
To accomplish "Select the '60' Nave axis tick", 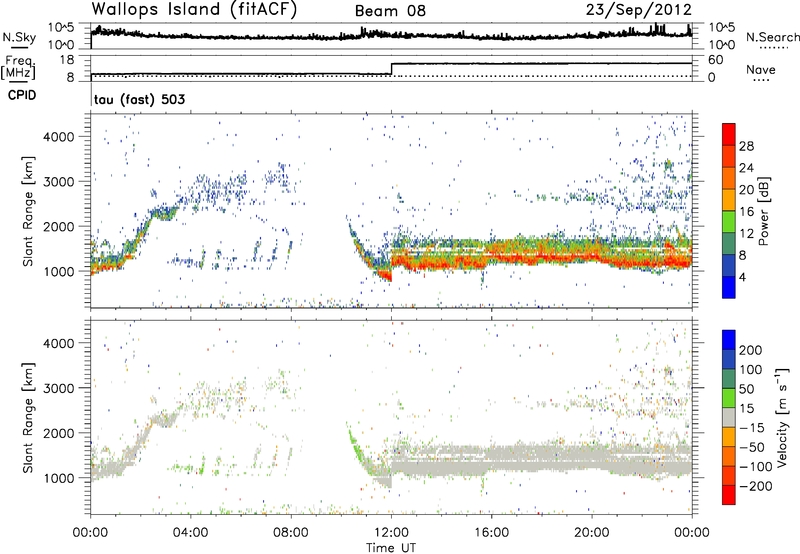I will pyautogui.click(x=715, y=60).
